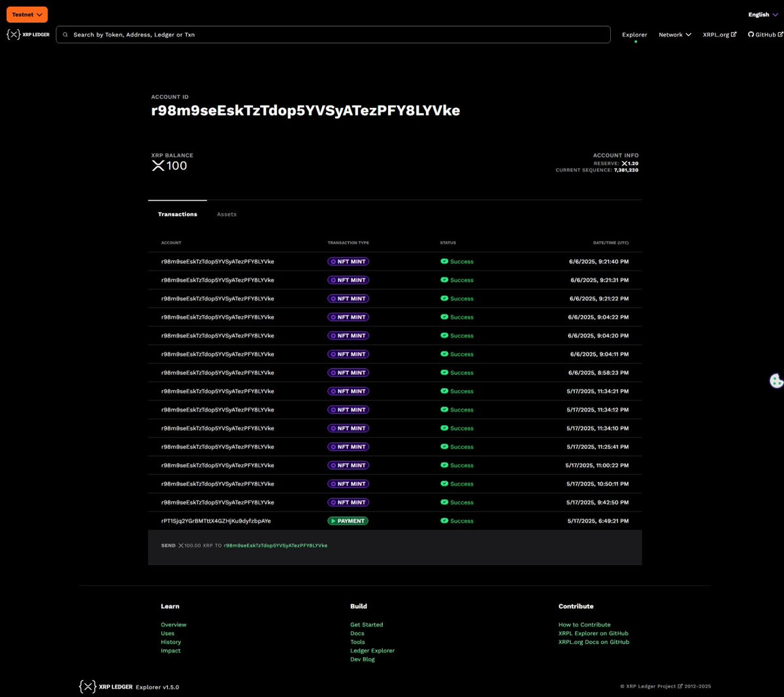784x697 pixels.
Task: Open the Docs link under Build
Action: pos(357,633)
